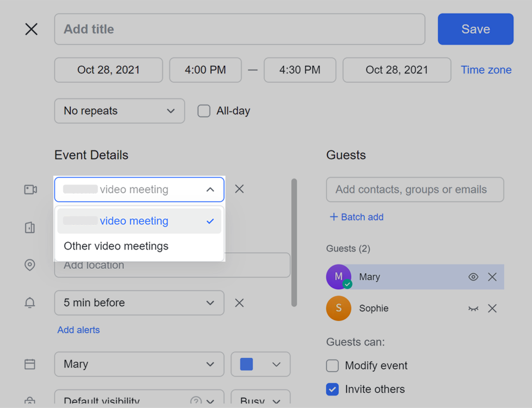
Task: Check the Modify event guest permission
Action: 332,366
